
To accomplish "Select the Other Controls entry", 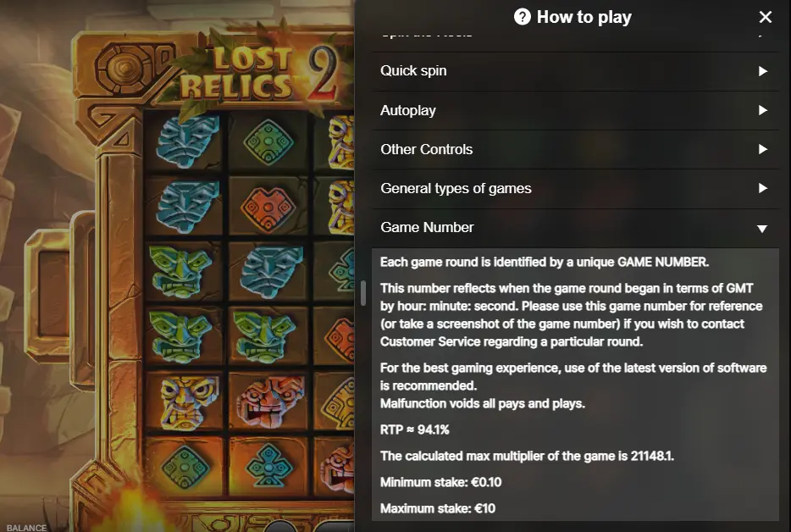I will pos(575,149).
